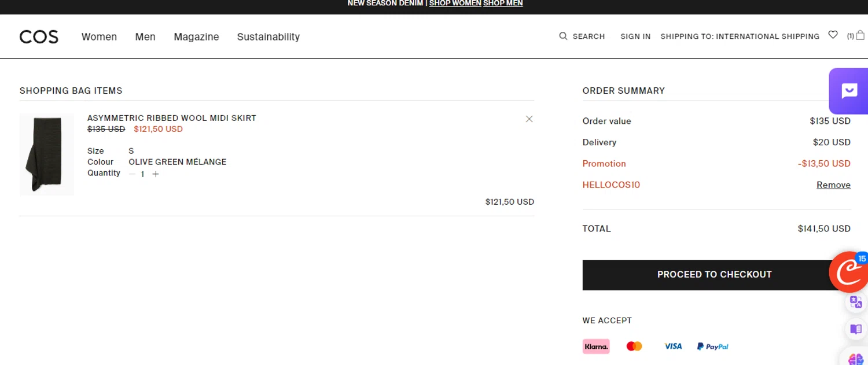Open the Men menu
The width and height of the screenshot is (868, 365).
click(x=145, y=37)
